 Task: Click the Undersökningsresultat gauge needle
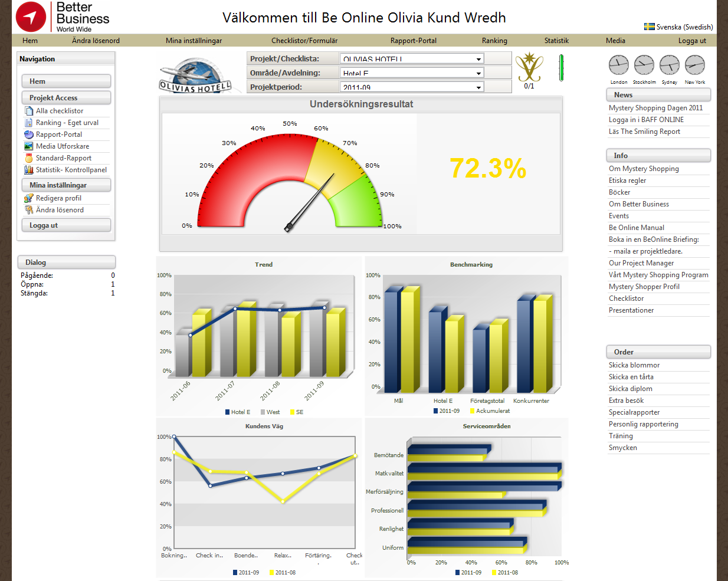tap(310, 202)
